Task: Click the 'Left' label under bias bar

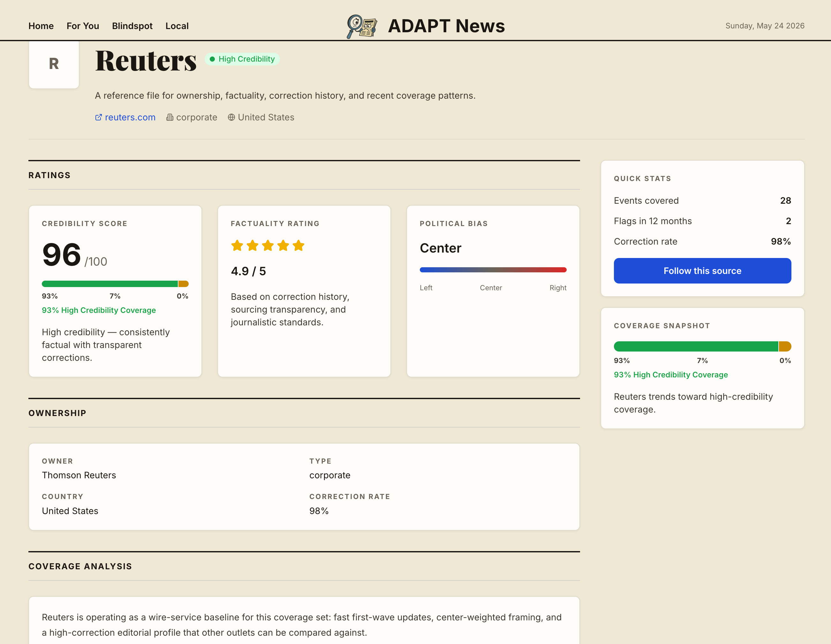Action: 426,288
